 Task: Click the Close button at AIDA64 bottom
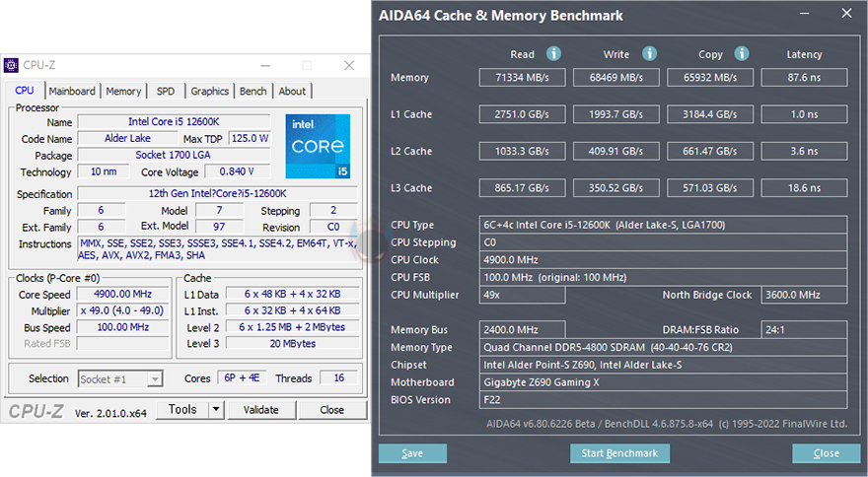(x=827, y=453)
